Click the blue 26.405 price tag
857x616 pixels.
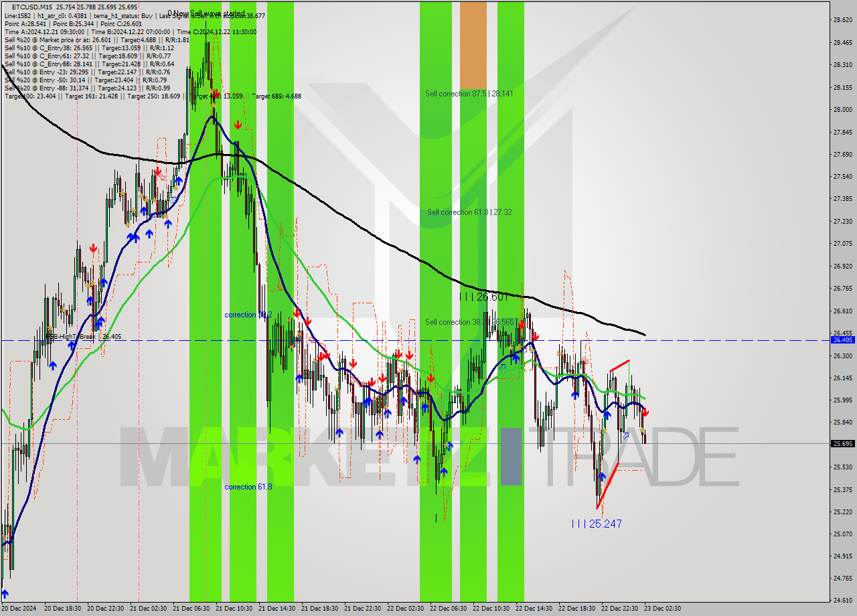(x=842, y=340)
